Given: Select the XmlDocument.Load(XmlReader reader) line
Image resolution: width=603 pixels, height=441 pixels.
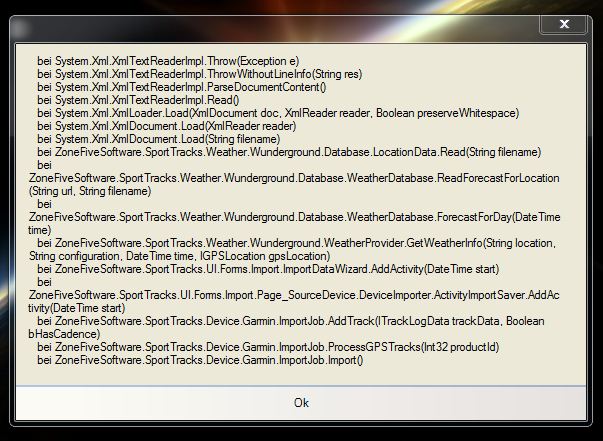Looking at the screenshot, I should 167,126.
